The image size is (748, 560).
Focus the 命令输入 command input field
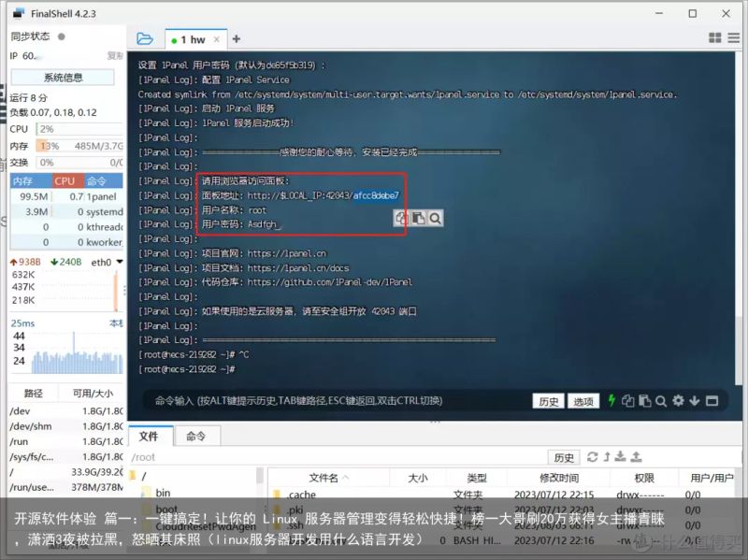coord(338,401)
